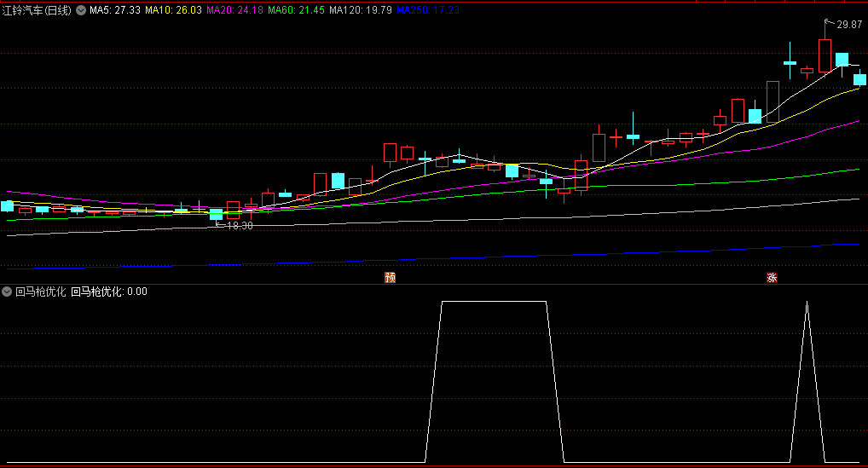
Task: Select the MA250: 17.23 label
Action: pyautogui.click(x=428, y=10)
